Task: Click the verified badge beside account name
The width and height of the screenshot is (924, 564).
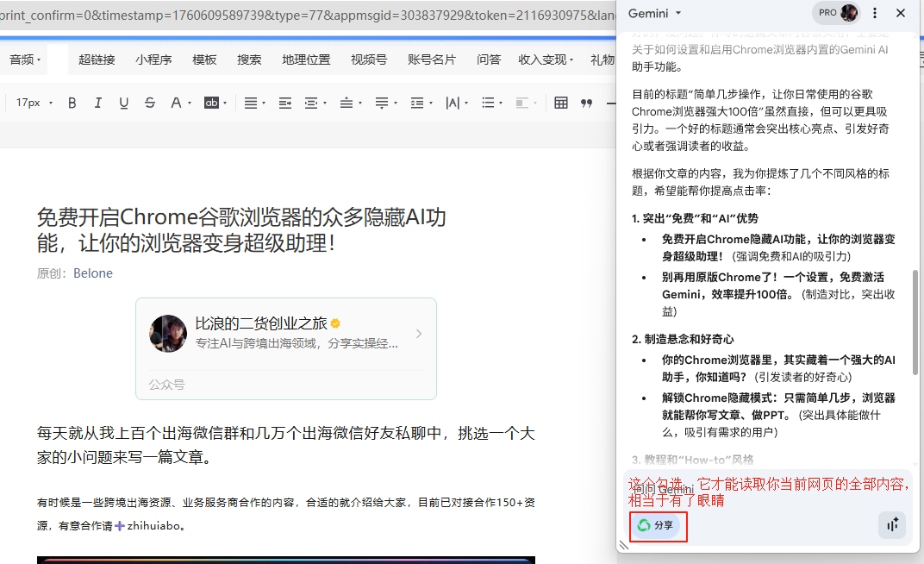Action: click(335, 323)
